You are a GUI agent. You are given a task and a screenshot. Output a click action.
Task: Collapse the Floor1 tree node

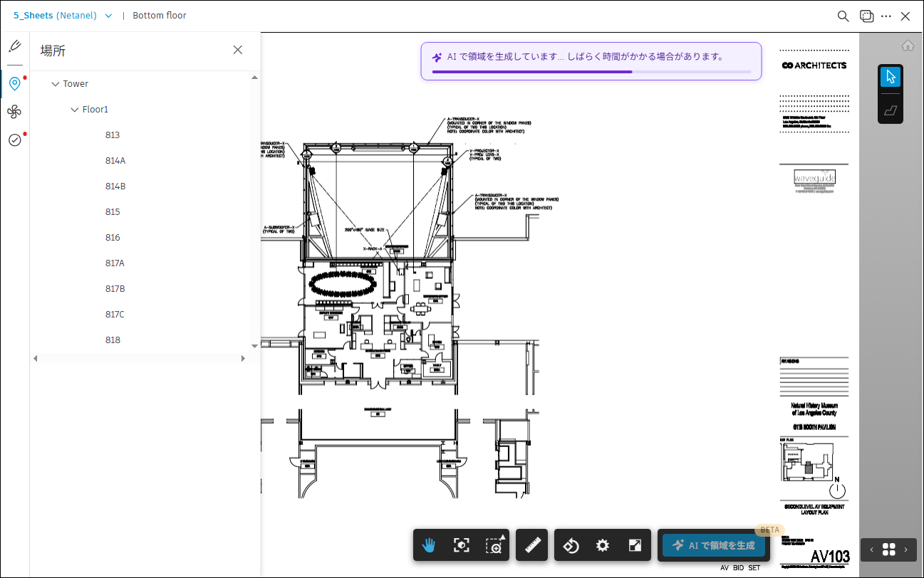pyautogui.click(x=75, y=110)
